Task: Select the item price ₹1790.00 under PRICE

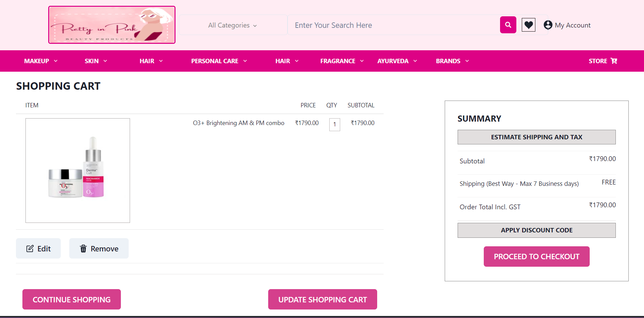Action: click(307, 123)
